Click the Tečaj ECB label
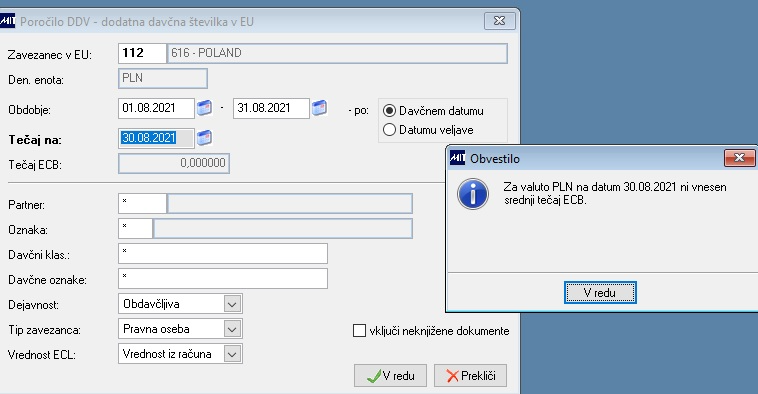The width and height of the screenshot is (758, 394). pyautogui.click(x=35, y=165)
